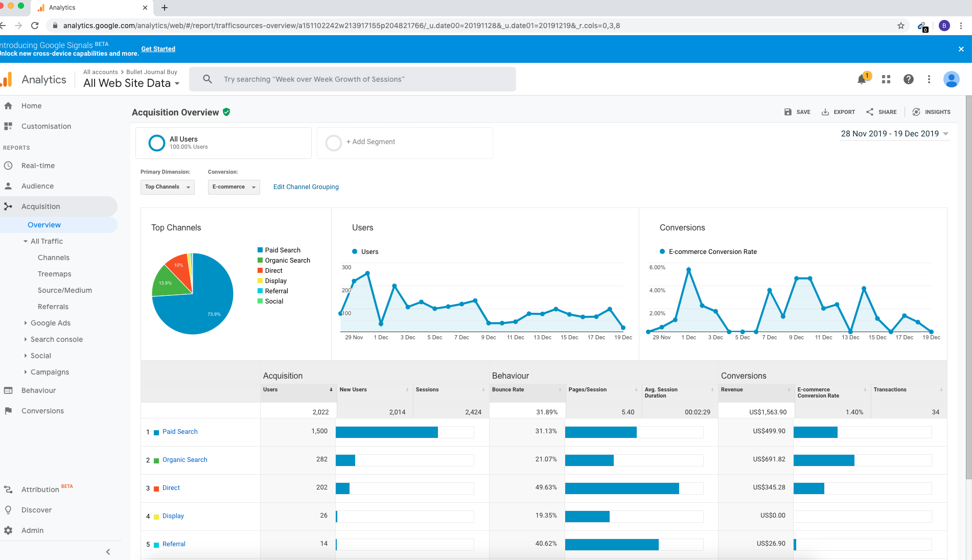Screen dimensions: 972x560
Task: Open the notifications bell icon
Action: pos(862,79)
